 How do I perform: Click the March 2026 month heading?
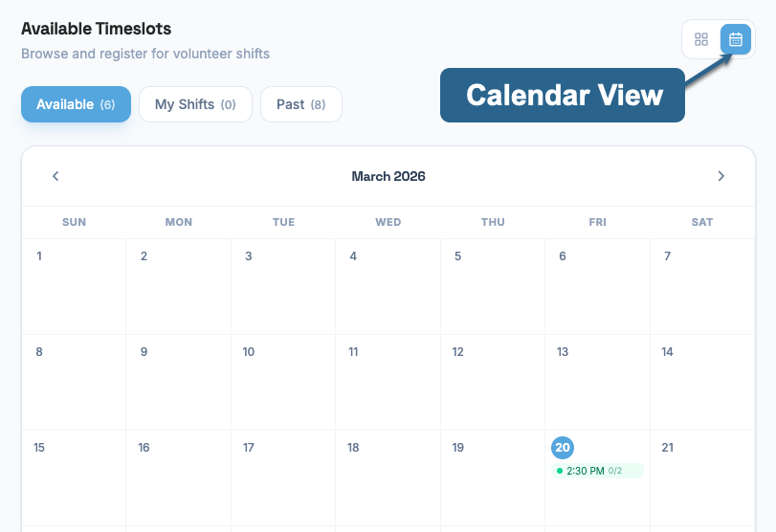pyautogui.click(x=388, y=176)
